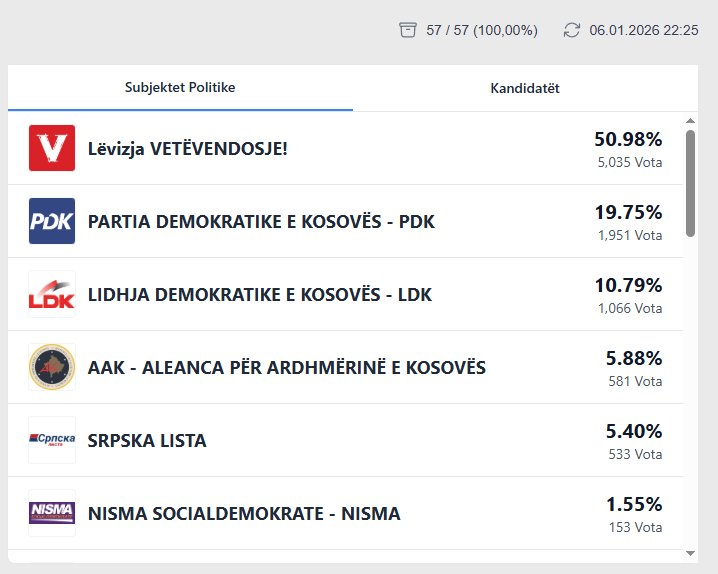Click the 57 / 57 (100,00%) counter

tap(481, 30)
